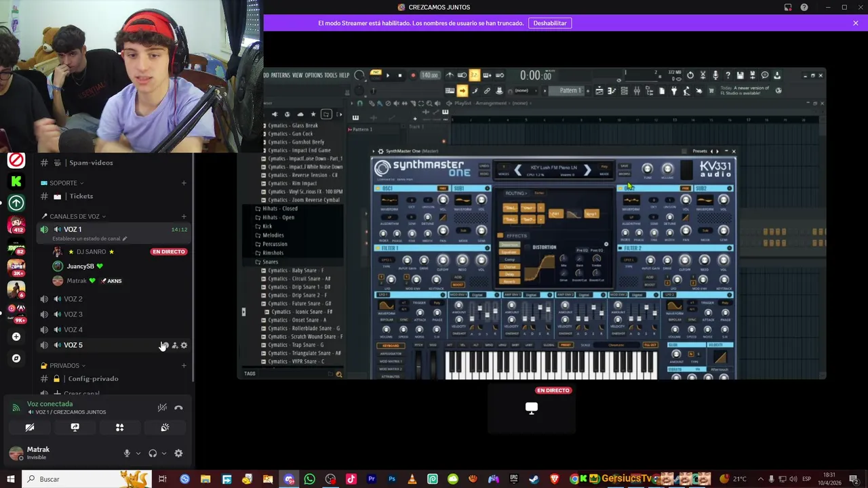Collapse the SOPORTE category
The image size is (868, 488).
[62, 183]
